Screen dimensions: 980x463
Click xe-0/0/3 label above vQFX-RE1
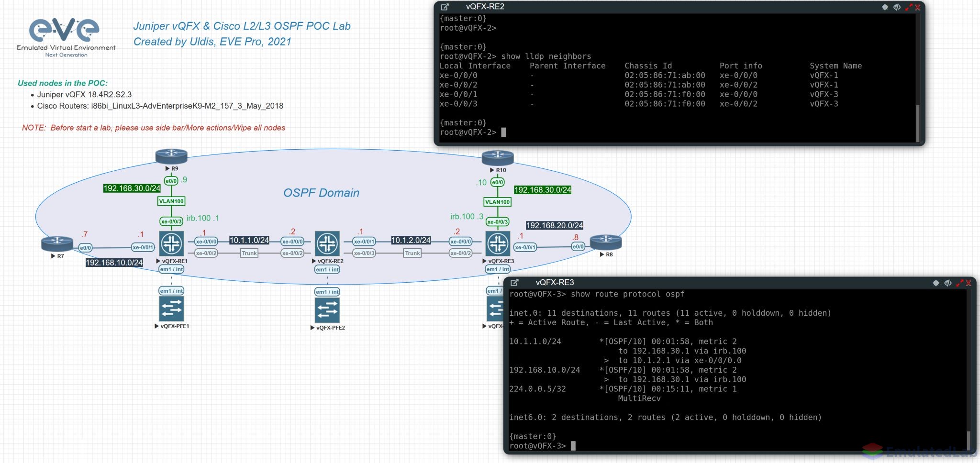[171, 221]
